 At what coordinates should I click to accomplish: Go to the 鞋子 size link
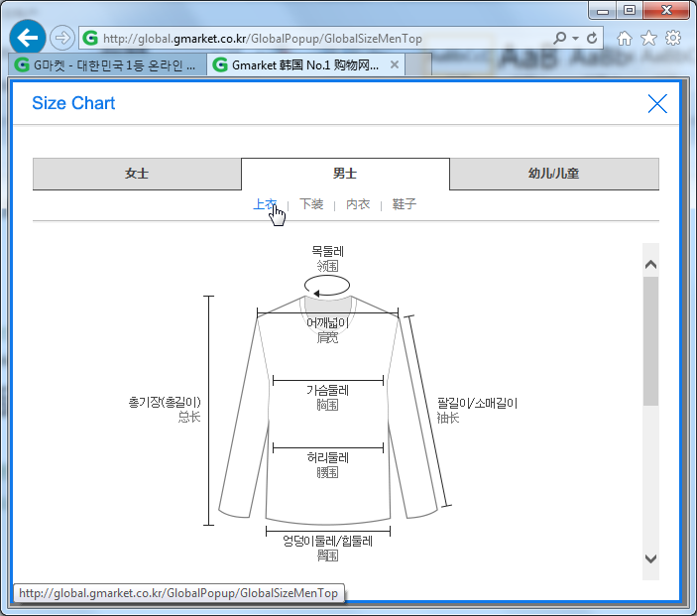coord(404,204)
